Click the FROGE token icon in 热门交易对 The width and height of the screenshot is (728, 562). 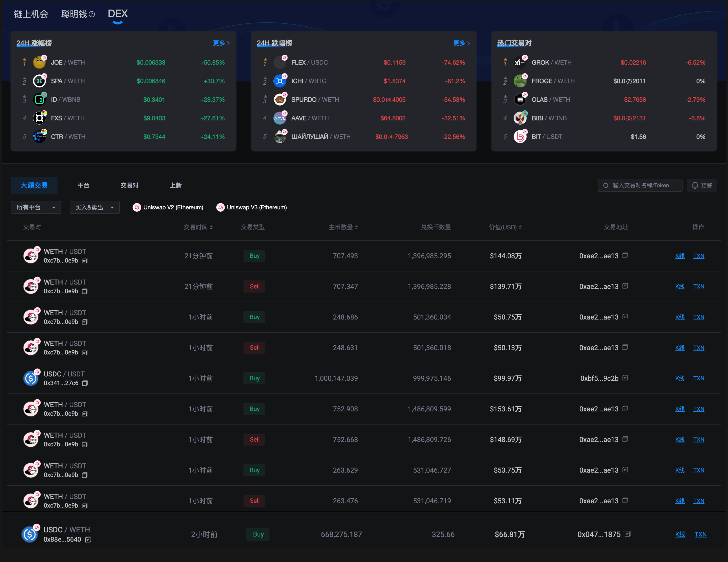520,81
